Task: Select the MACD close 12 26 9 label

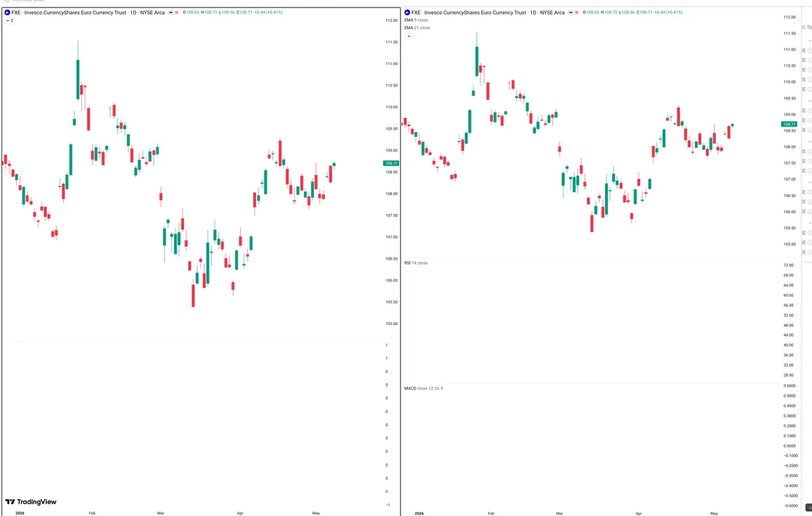Action: (424, 388)
